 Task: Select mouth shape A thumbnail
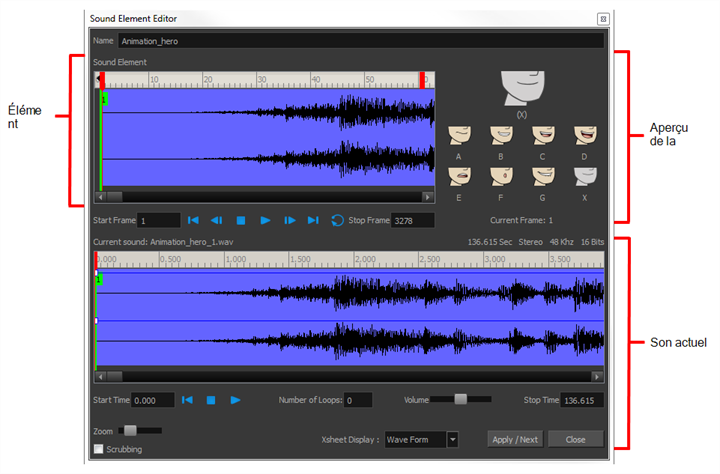[459, 135]
